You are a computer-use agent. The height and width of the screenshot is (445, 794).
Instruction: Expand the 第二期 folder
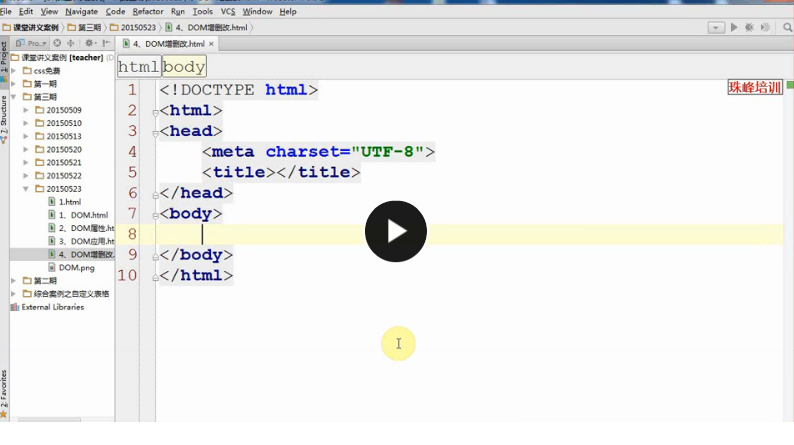pyautogui.click(x=14, y=280)
